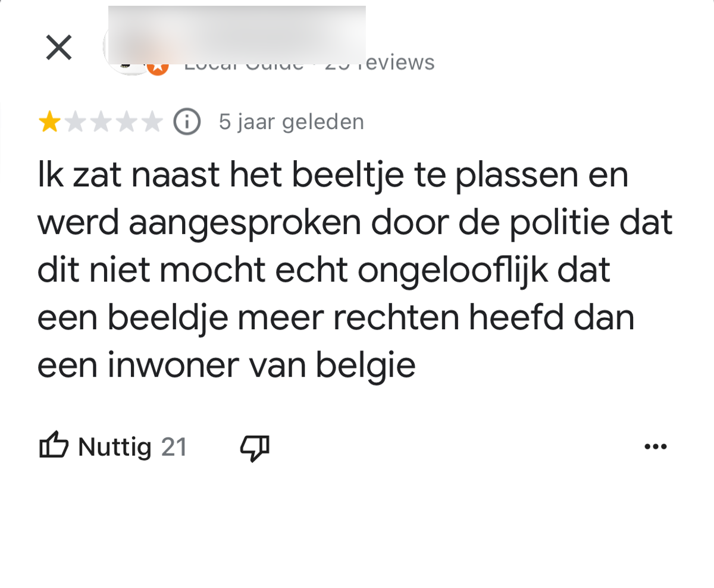
Task: Tap the thumbs-up icon next to Nuttig
Action: (x=54, y=446)
